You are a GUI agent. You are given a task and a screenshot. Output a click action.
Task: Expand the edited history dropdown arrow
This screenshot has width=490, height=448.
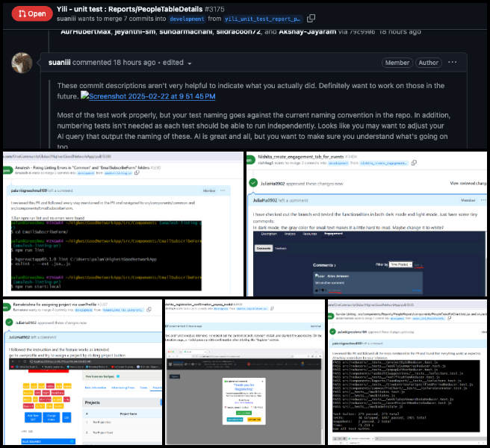[x=190, y=63]
